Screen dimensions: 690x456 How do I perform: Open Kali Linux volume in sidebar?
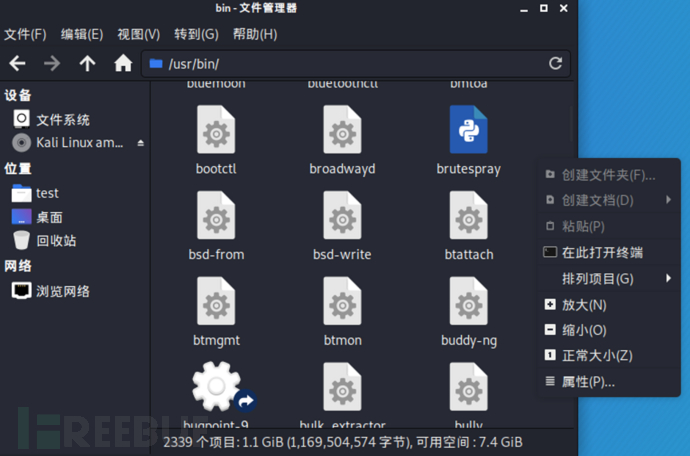68,142
